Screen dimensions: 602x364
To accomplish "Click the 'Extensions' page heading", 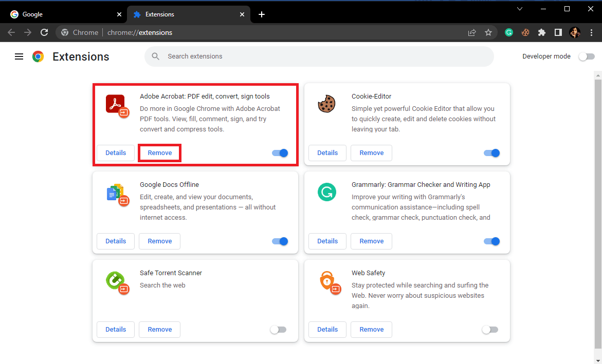I will pos(81,56).
